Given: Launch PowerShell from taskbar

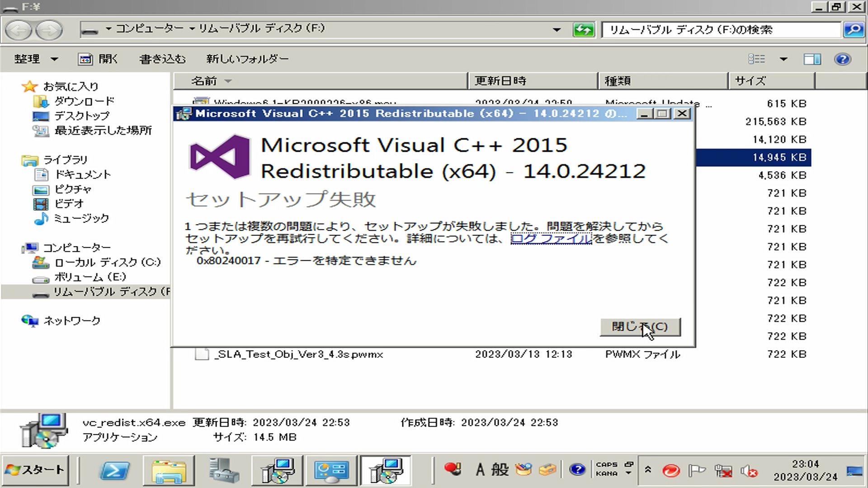Looking at the screenshot, I should (114, 470).
